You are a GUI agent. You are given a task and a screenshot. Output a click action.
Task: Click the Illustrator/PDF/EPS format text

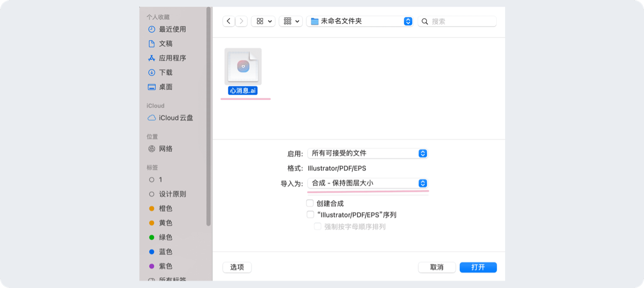pos(337,168)
